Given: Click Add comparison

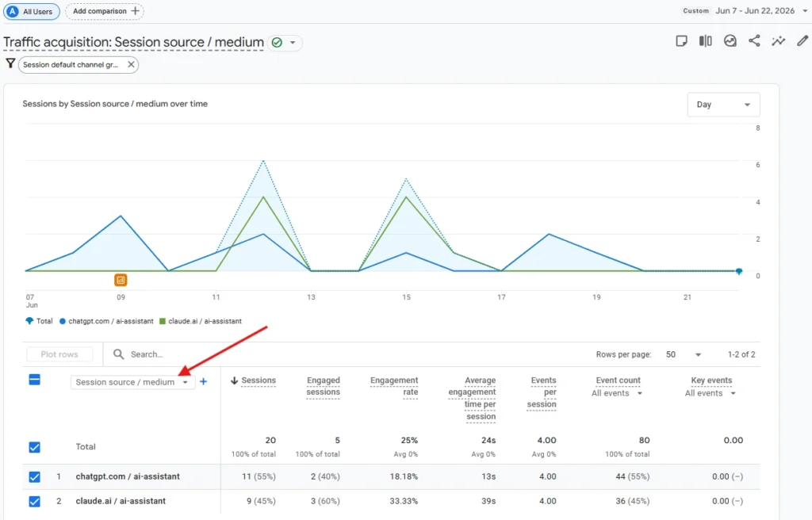Looking at the screenshot, I should [x=105, y=11].
